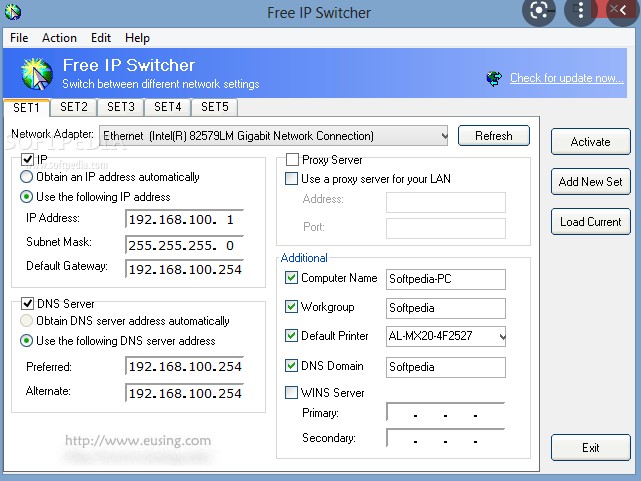
Task: Select Use the following DNS server address
Action: 26,341
